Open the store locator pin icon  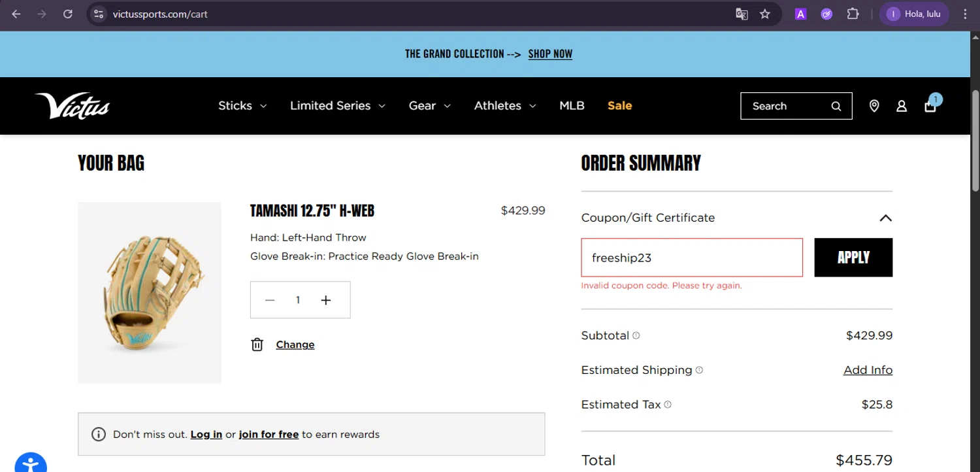click(874, 106)
